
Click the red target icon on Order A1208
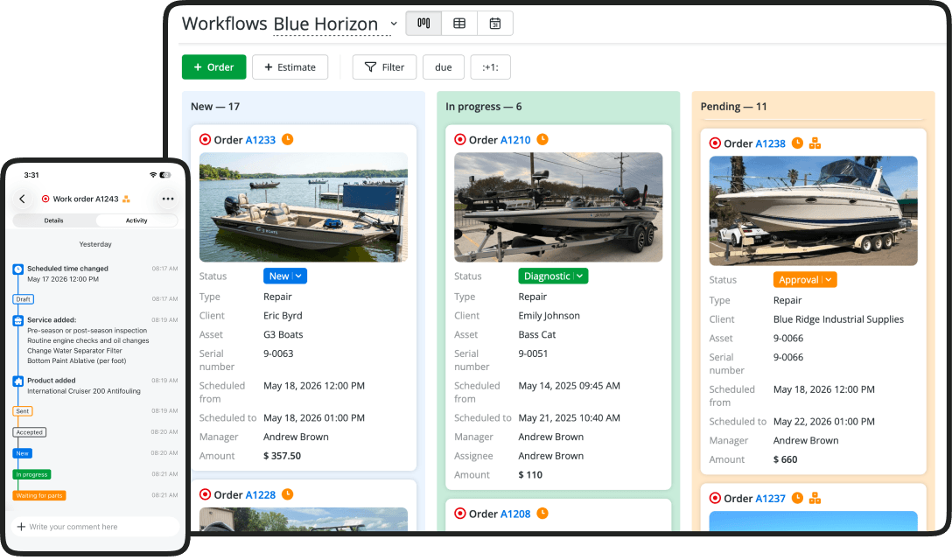pyautogui.click(x=460, y=514)
